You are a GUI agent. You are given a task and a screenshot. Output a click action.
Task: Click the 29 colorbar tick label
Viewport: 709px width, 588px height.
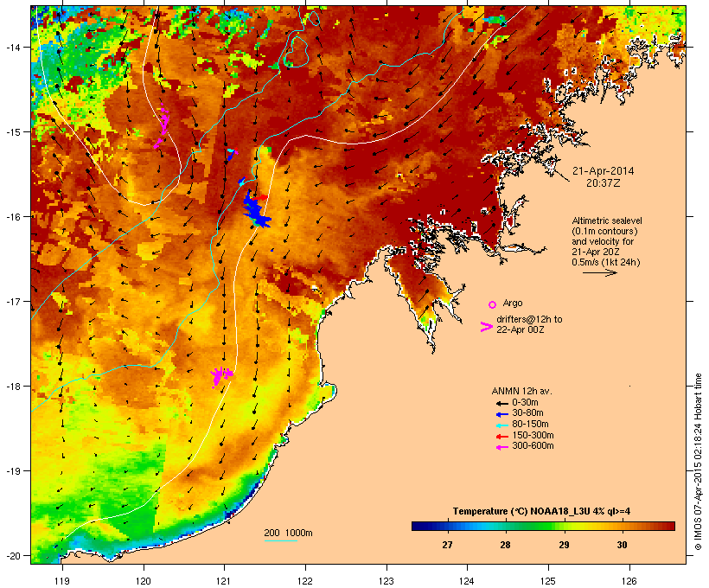click(564, 545)
